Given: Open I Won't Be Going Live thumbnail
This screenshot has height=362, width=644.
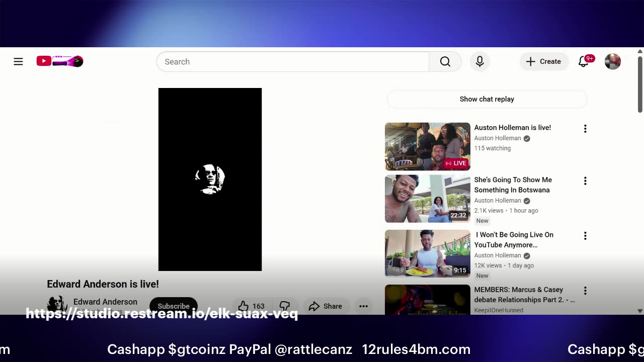Looking at the screenshot, I should coord(428,253).
